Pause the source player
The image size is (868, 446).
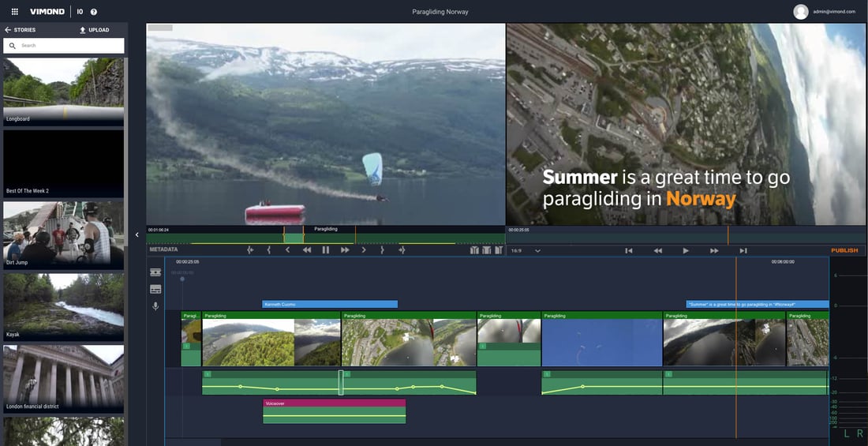coord(325,250)
